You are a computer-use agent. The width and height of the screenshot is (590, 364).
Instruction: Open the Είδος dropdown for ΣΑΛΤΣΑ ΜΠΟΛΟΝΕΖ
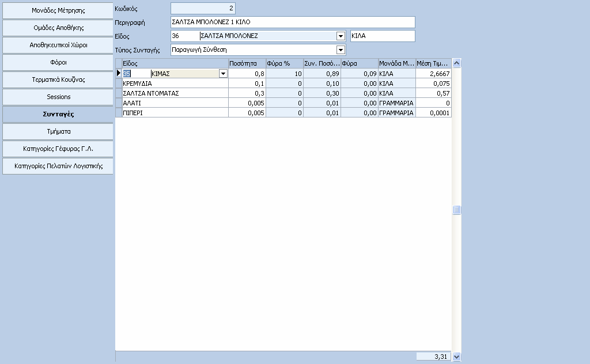[x=341, y=36]
